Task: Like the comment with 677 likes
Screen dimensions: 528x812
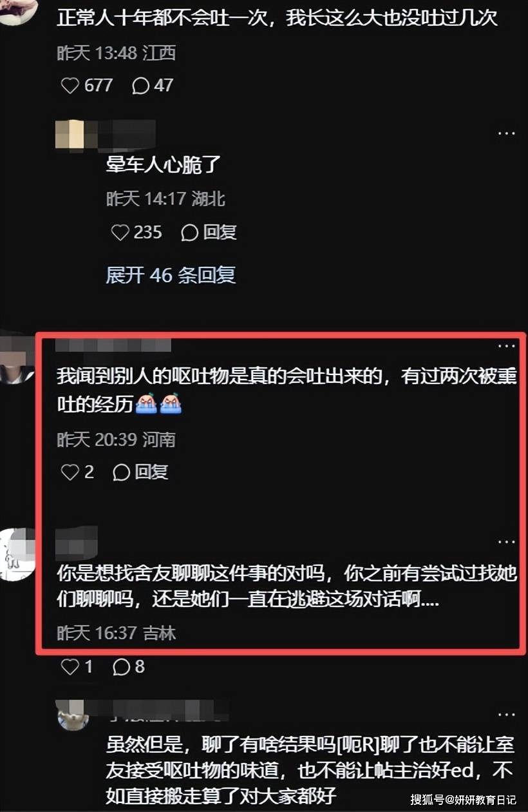Action: click(x=70, y=85)
